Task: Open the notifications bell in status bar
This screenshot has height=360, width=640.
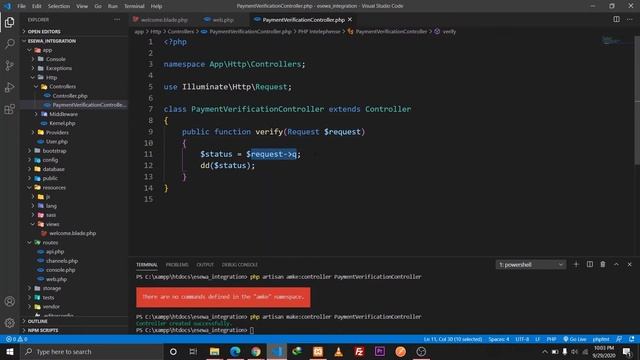Action: point(632,339)
